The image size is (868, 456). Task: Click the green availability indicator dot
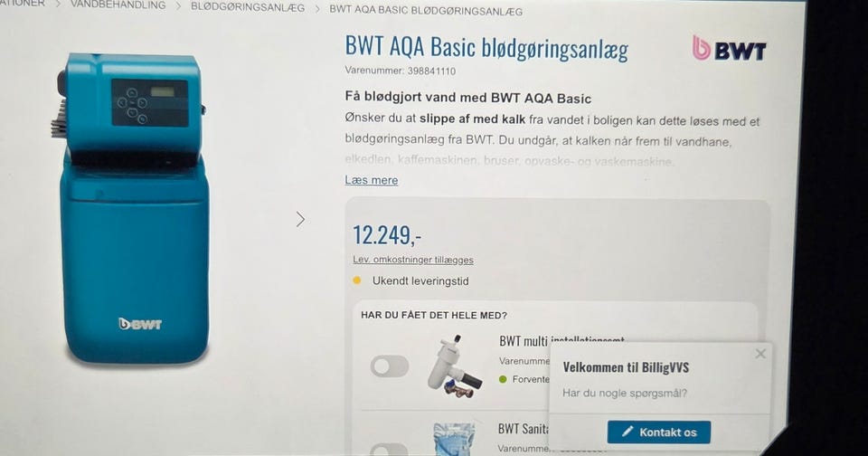tap(503, 379)
